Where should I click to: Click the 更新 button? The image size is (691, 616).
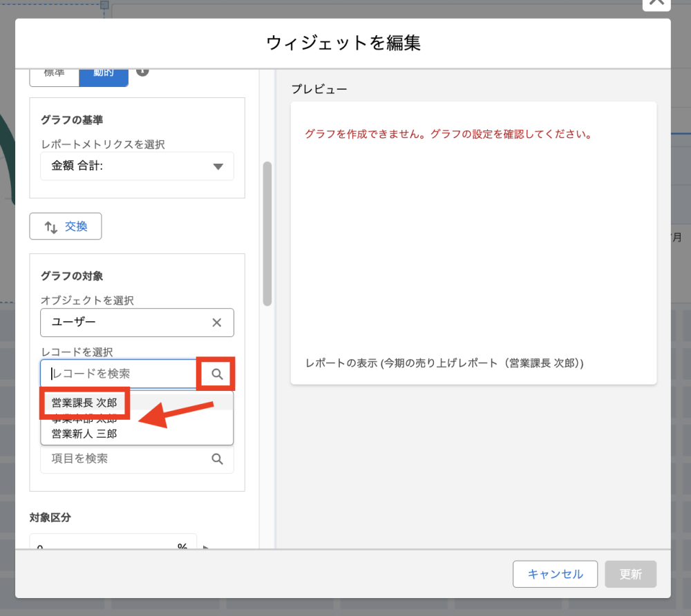pos(630,574)
